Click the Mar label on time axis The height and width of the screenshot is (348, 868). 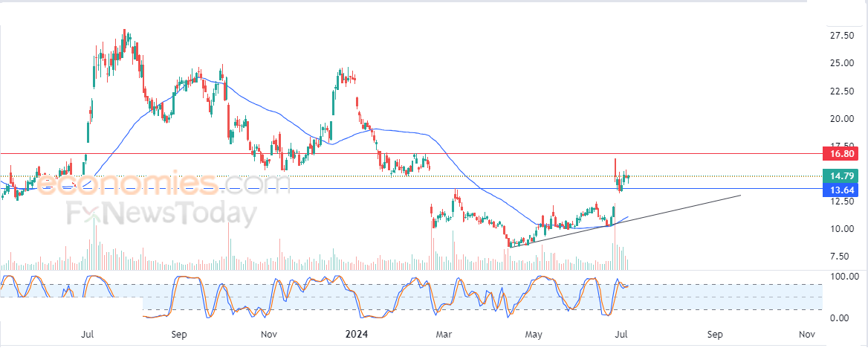tap(444, 335)
